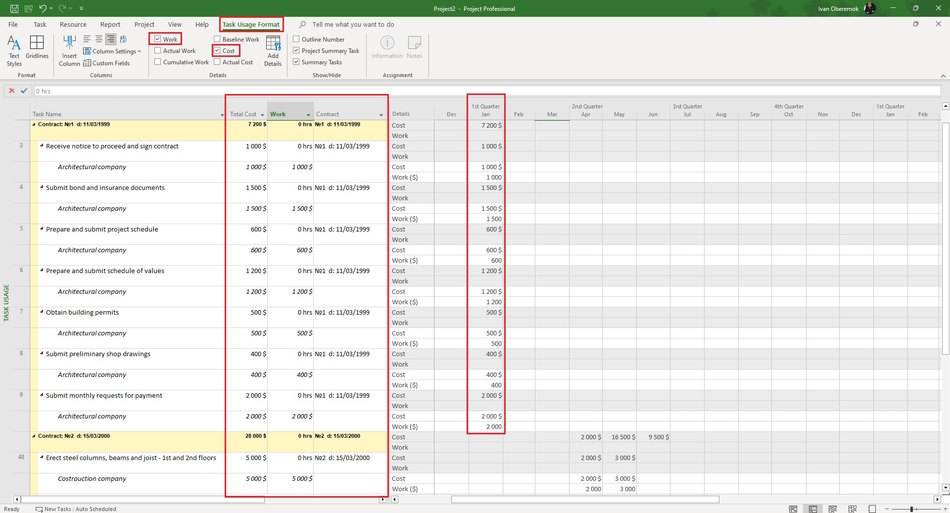This screenshot has width=950, height=513.
Task: Click zoom out minus in status bar
Action: [x=887, y=509]
